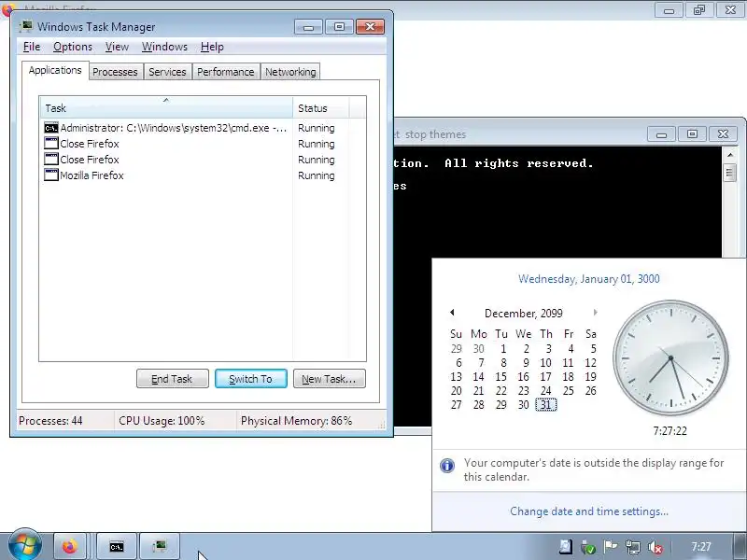Select December 31 in the calendar
Image resolution: width=747 pixels, height=560 pixels.
546,405
